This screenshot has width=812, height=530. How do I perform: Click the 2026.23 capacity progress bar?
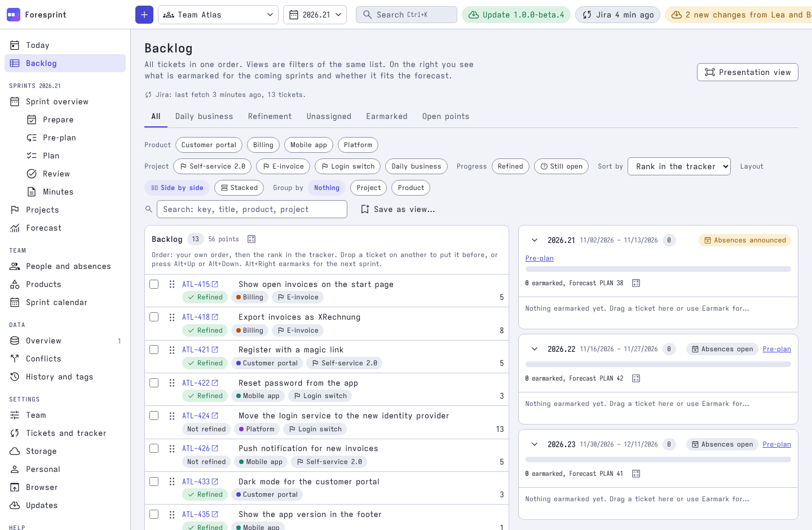[x=658, y=460]
